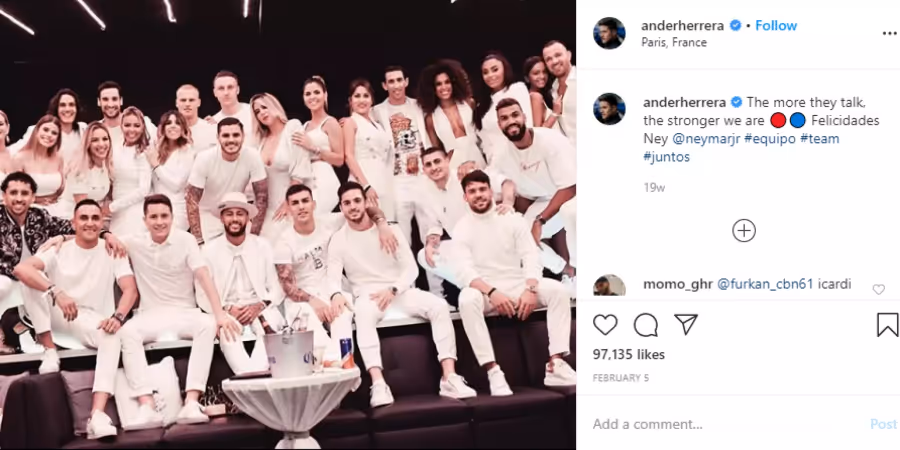Follow the anderherrera account
Image resolution: width=900 pixels, height=450 pixels.
(776, 26)
